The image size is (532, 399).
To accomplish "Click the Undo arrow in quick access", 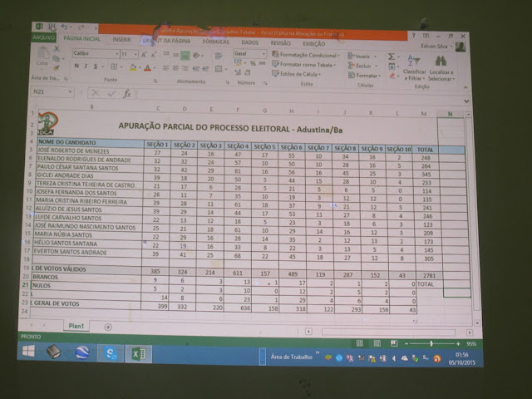I will 65,27.
